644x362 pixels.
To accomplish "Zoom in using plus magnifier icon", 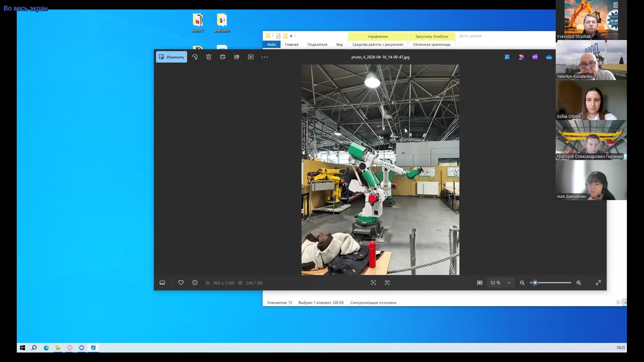I will pos(579,283).
